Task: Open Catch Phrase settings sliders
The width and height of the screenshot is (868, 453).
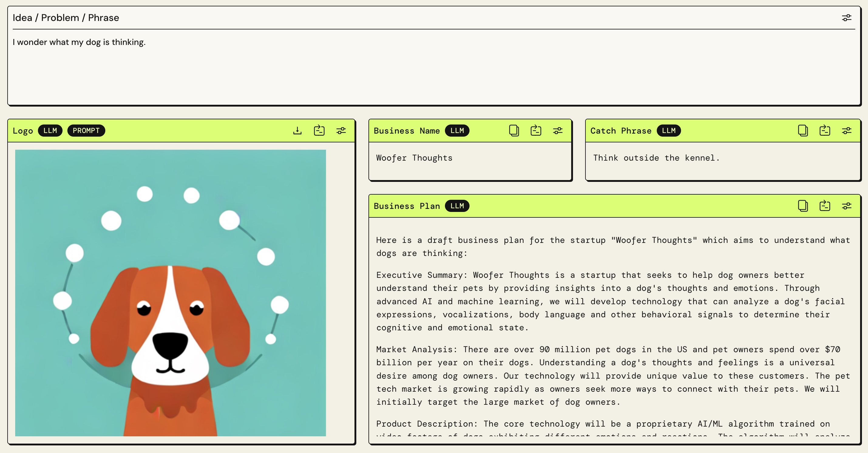Action: click(x=846, y=131)
